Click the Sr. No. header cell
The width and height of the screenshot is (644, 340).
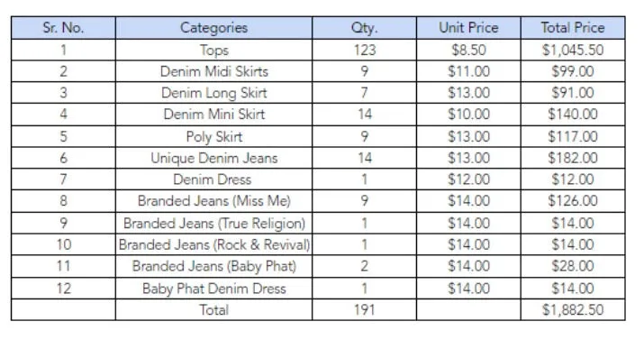63,28
